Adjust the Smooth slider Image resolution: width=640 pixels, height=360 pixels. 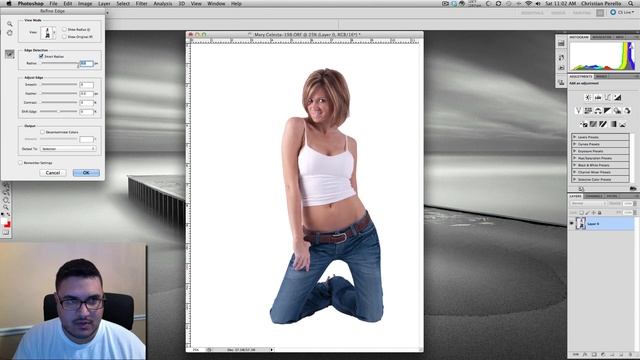(59, 84)
